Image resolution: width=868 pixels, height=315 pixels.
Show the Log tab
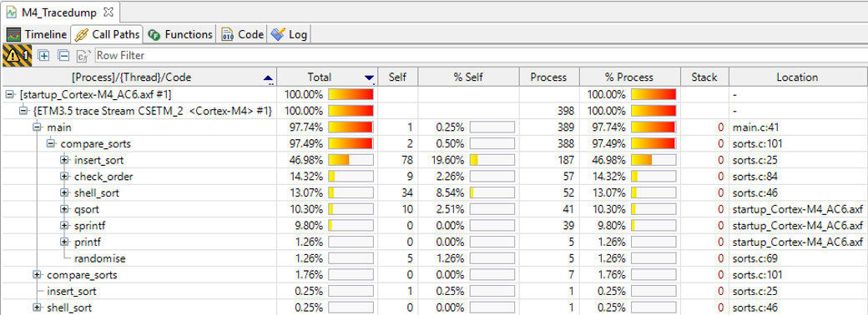289,34
